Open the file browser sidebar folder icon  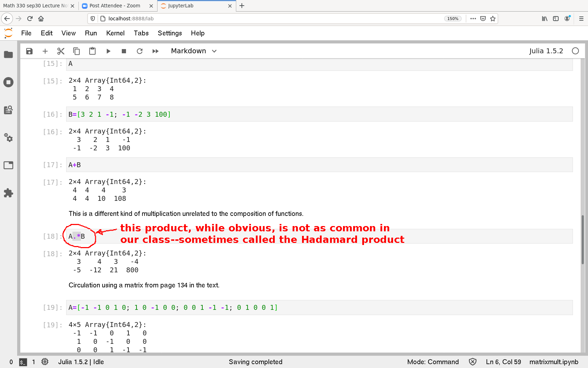pyautogui.click(x=8, y=55)
